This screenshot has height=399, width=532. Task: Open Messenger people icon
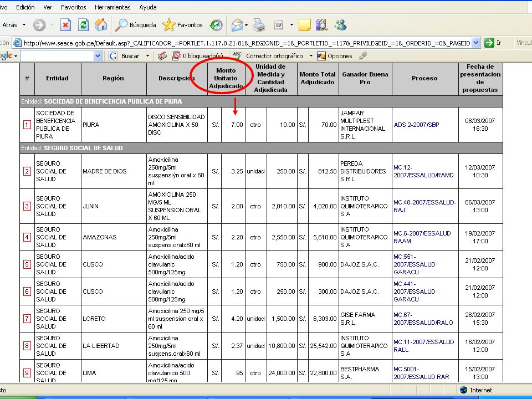340,25
